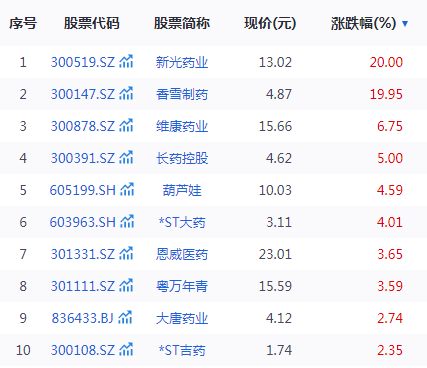The height and width of the screenshot is (368, 427).
Task: Open stock link 葫芦娃
Action: 182,190
